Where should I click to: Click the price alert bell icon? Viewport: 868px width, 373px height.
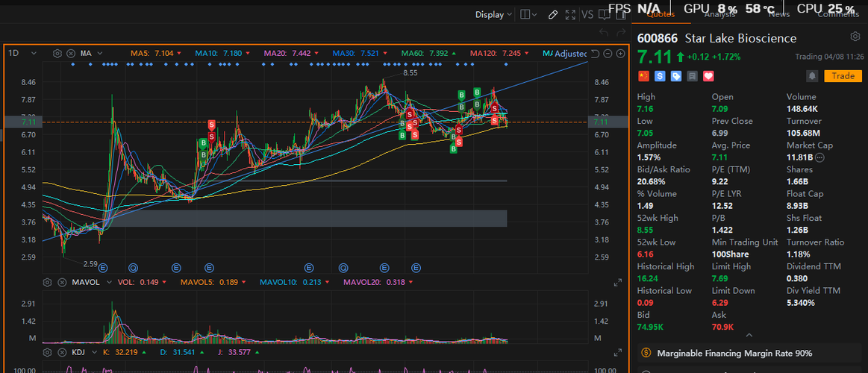(x=811, y=76)
